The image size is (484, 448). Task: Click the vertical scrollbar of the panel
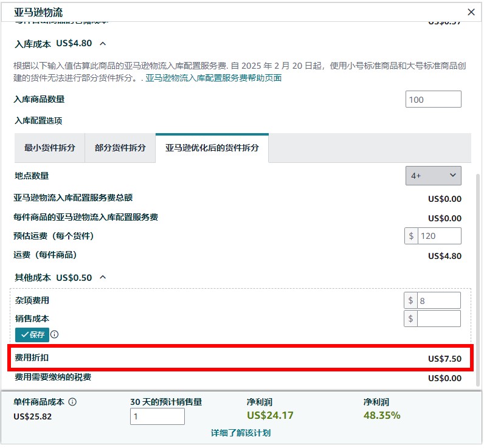tap(478, 280)
